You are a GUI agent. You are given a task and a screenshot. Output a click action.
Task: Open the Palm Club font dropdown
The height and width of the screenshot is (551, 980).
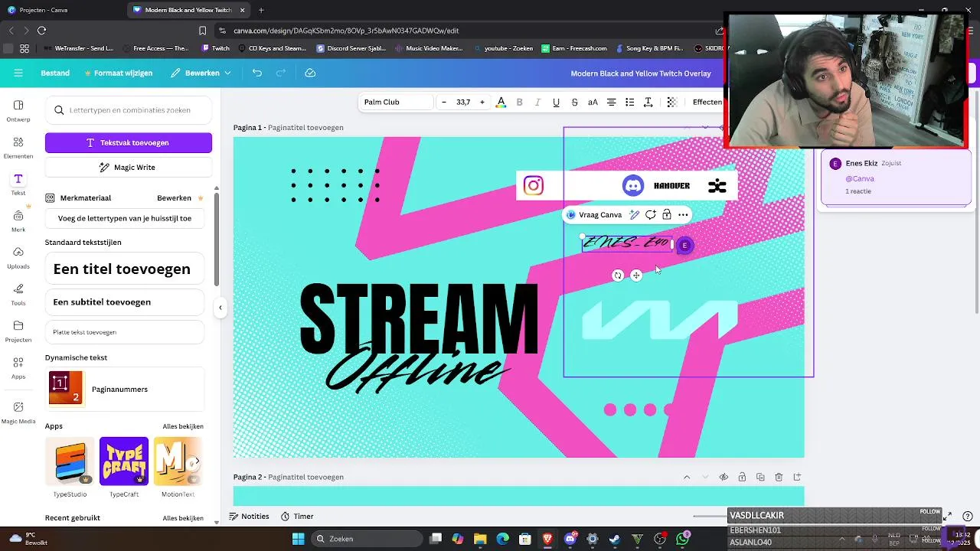point(395,102)
